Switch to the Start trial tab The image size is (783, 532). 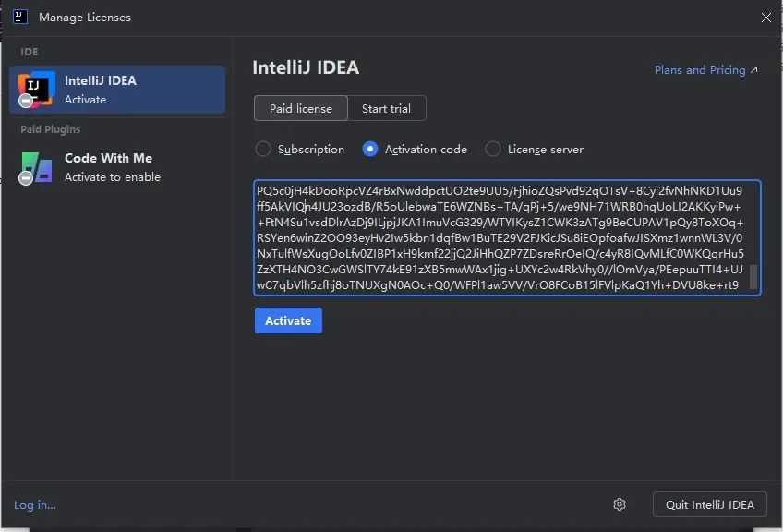[387, 108]
